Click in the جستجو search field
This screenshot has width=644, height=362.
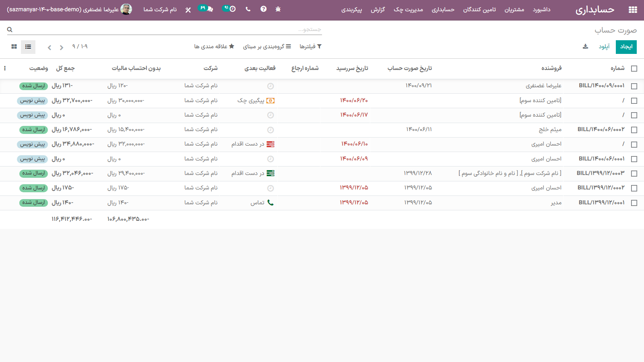[169, 29]
